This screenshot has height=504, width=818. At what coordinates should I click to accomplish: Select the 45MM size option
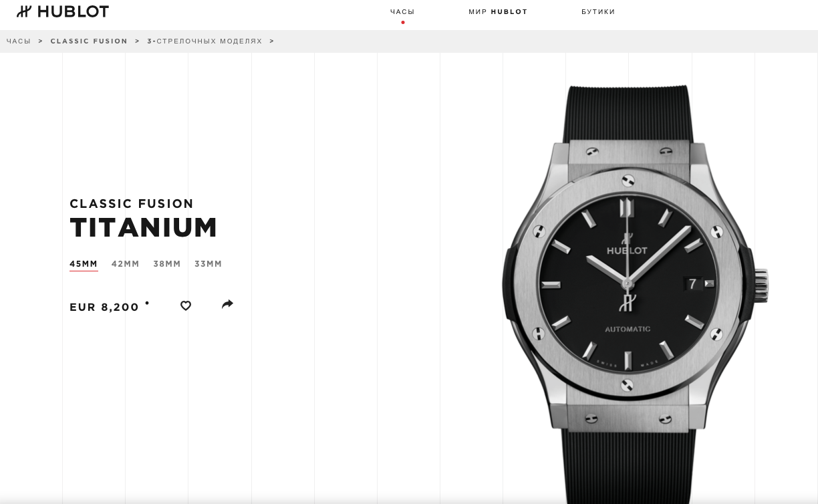84,264
